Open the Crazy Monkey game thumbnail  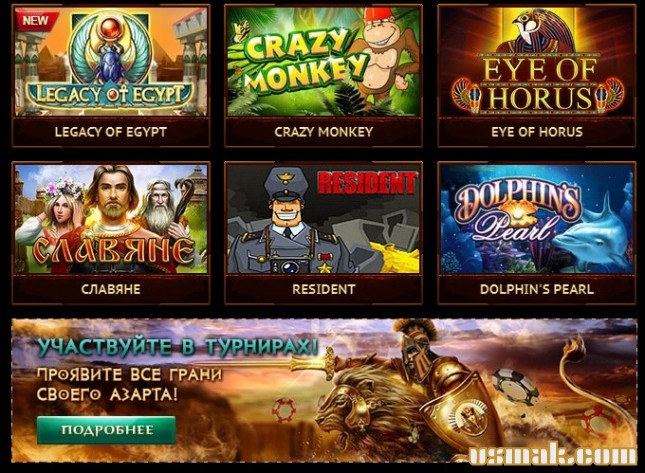[324, 61]
